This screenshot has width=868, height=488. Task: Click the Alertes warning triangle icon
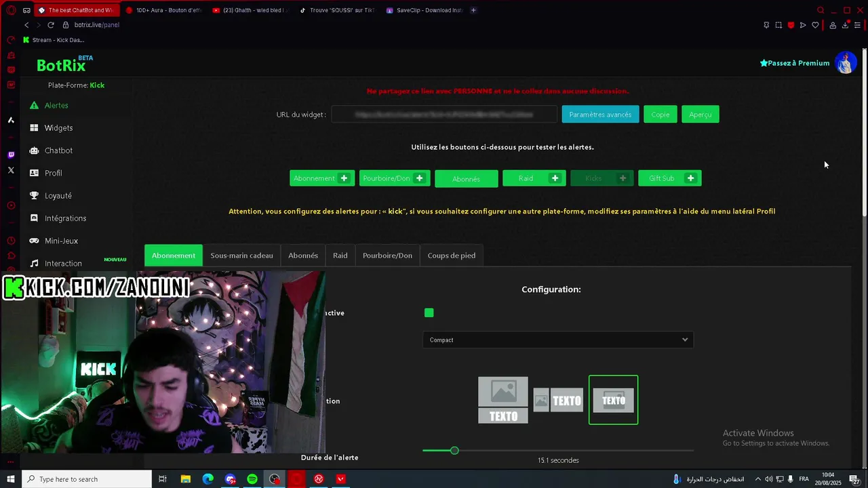click(x=34, y=105)
